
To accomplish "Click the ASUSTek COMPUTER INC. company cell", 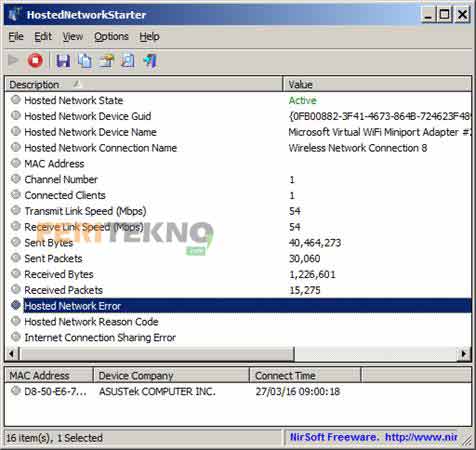I will pyautogui.click(x=157, y=391).
